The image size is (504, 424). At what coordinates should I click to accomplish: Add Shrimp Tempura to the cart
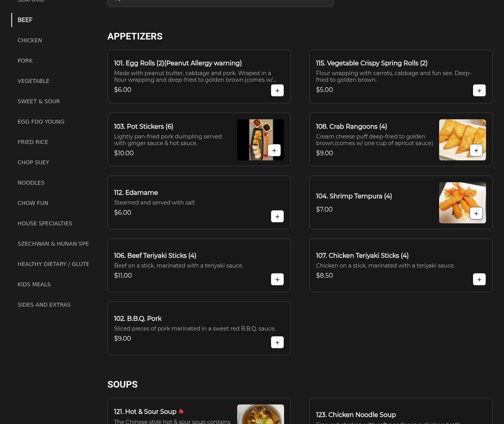476,213
